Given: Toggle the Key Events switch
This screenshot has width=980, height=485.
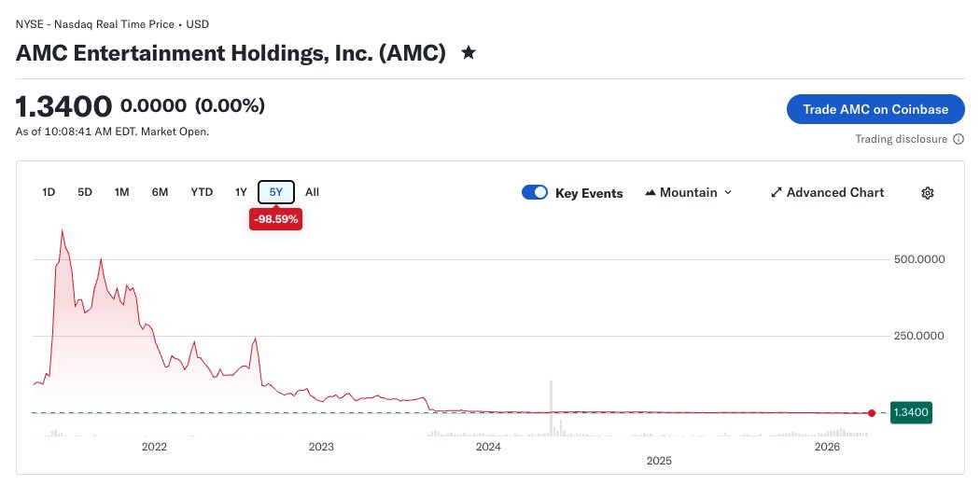Looking at the screenshot, I should click(x=535, y=193).
